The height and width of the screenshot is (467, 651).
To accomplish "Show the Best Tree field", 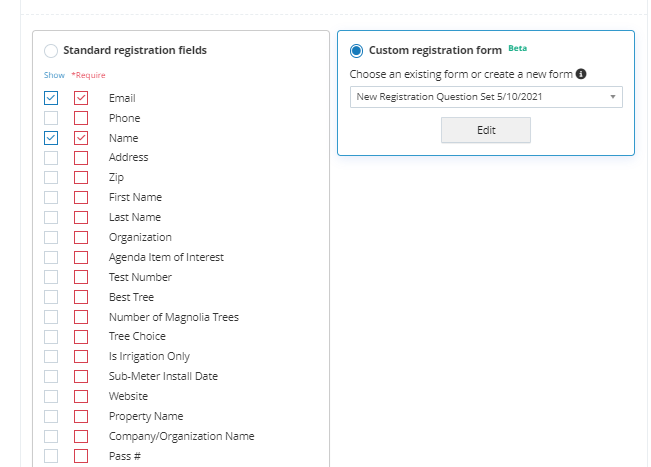I will pyautogui.click(x=51, y=297).
